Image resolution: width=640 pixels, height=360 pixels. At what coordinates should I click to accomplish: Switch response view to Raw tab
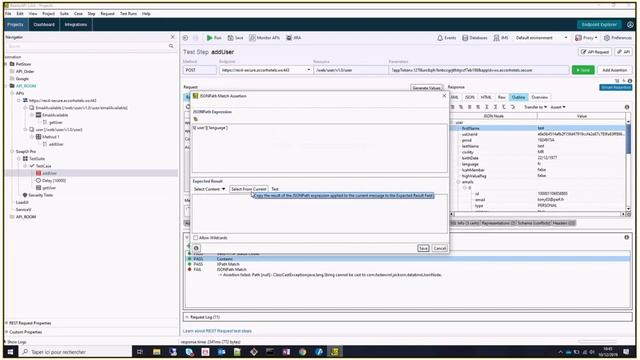coord(501,97)
